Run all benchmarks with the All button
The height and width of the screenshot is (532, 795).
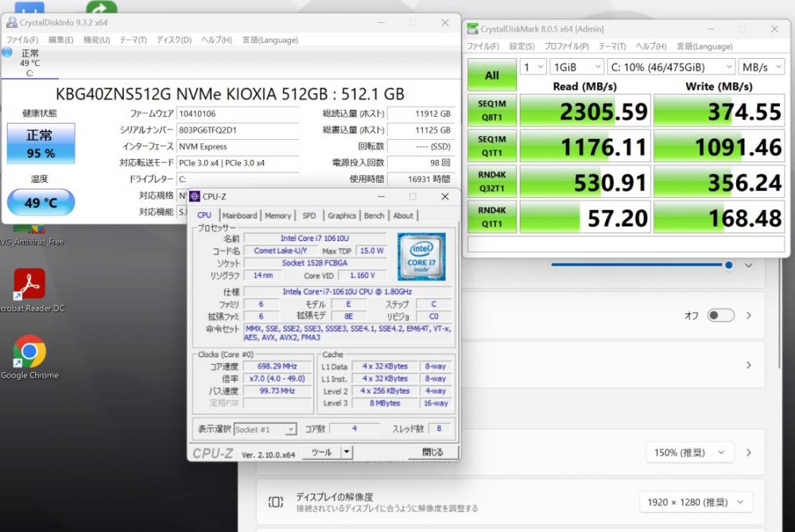(x=491, y=75)
